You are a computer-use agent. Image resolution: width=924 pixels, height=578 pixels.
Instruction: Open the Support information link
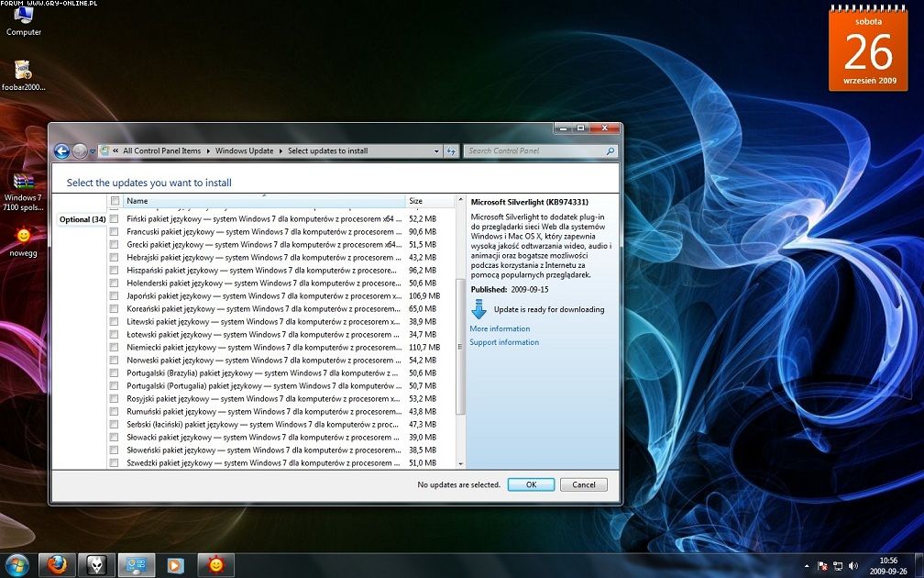click(504, 342)
